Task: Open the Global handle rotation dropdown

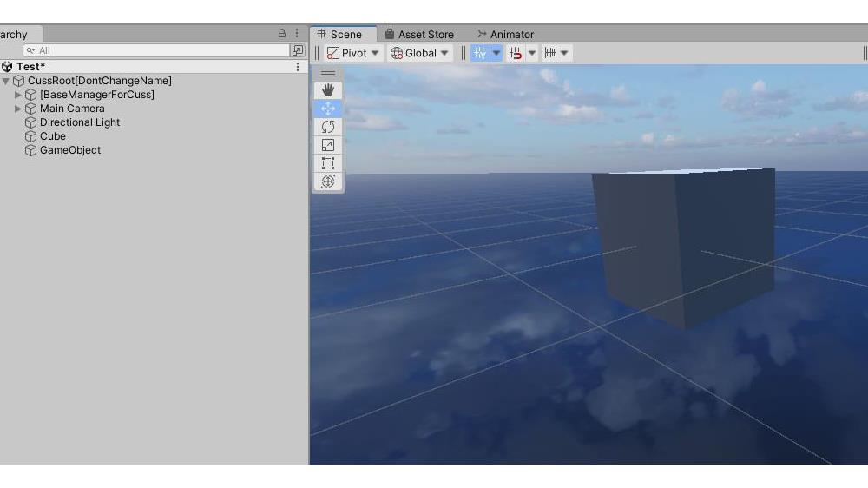Action: pos(420,53)
